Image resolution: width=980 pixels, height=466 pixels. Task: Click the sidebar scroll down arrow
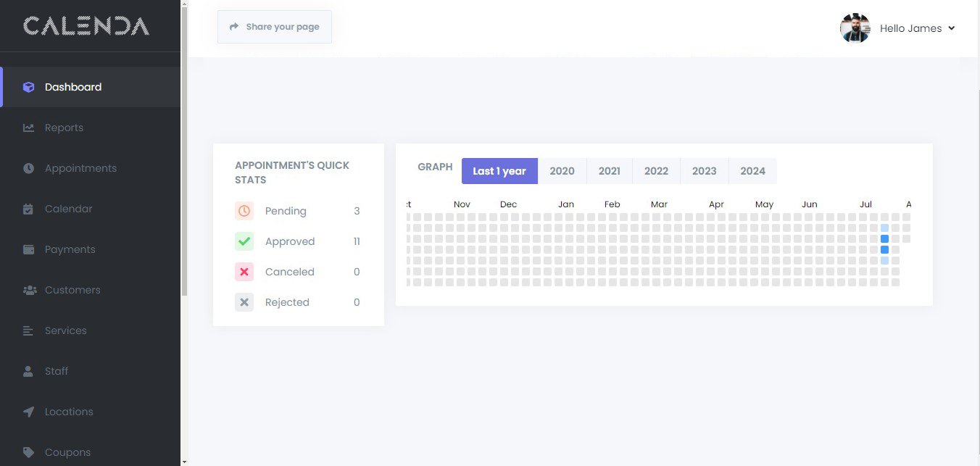[x=184, y=461]
